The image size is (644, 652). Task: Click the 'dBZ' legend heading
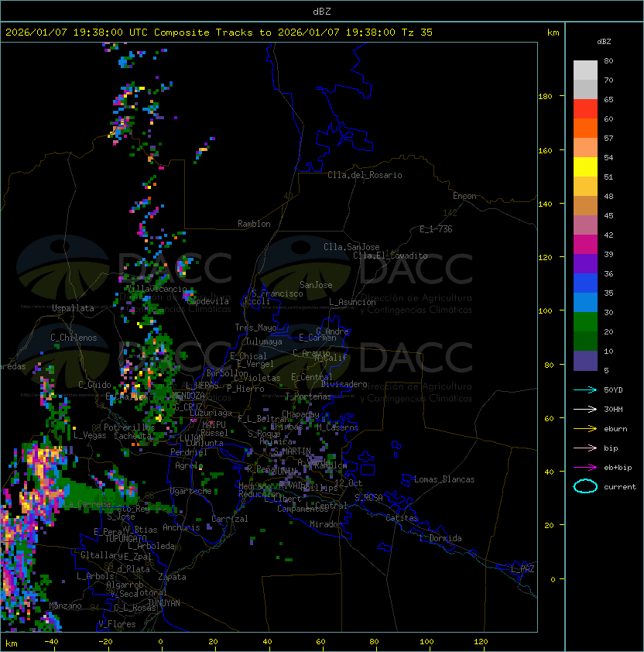(604, 42)
